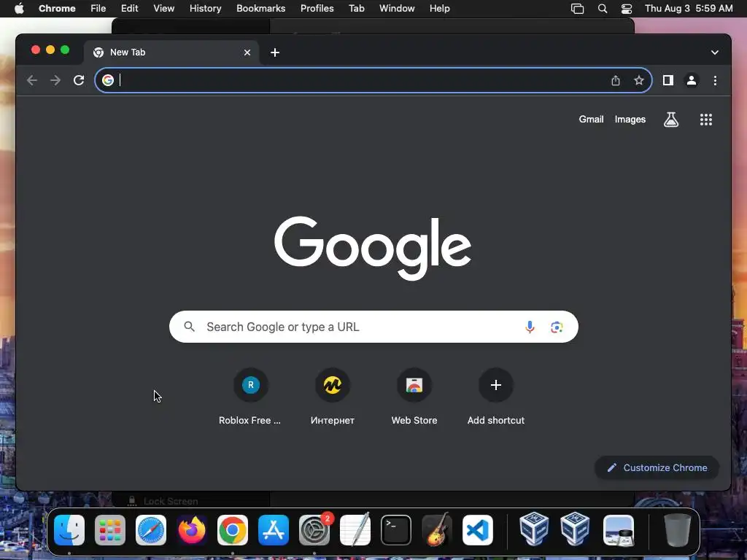This screenshot has height=560, width=747.
Task: Open the Bookmarks menu
Action: pyautogui.click(x=260, y=9)
